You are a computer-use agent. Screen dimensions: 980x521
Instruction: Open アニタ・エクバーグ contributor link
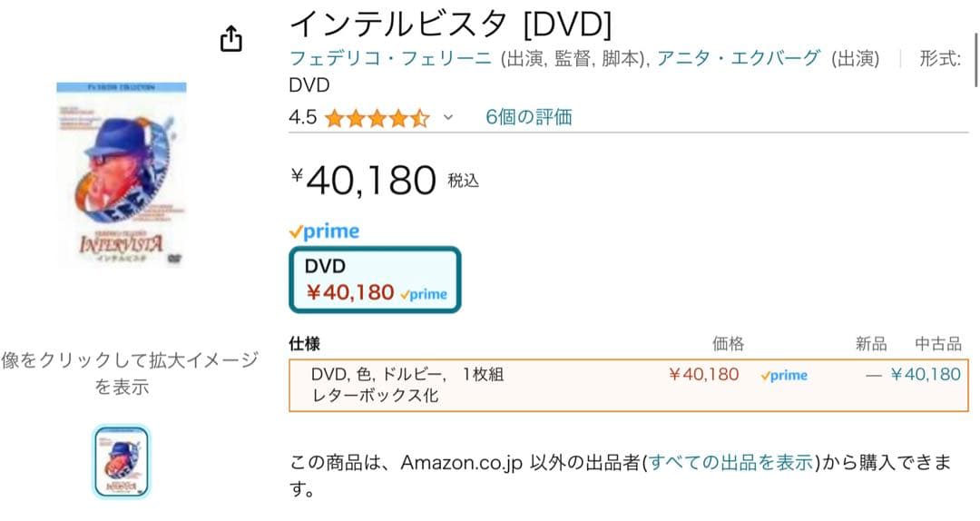tap(740, 59)
